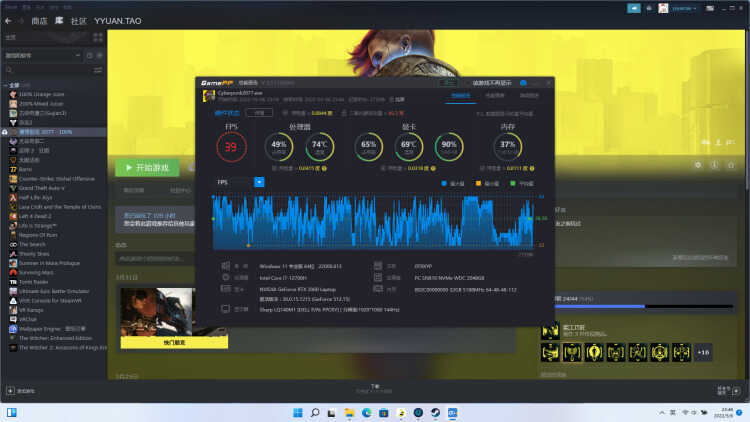Click the library search magnifier field

click(x=48, y=70)
